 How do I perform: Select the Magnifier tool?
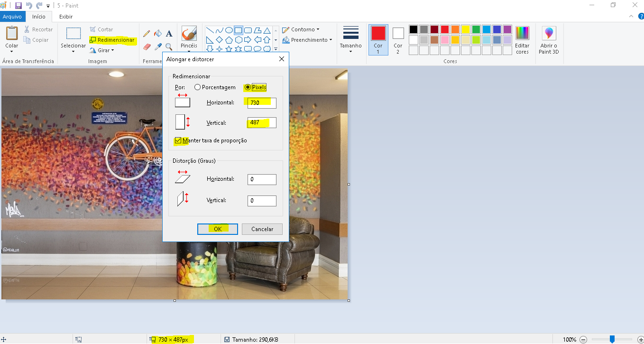coord(169,46)
